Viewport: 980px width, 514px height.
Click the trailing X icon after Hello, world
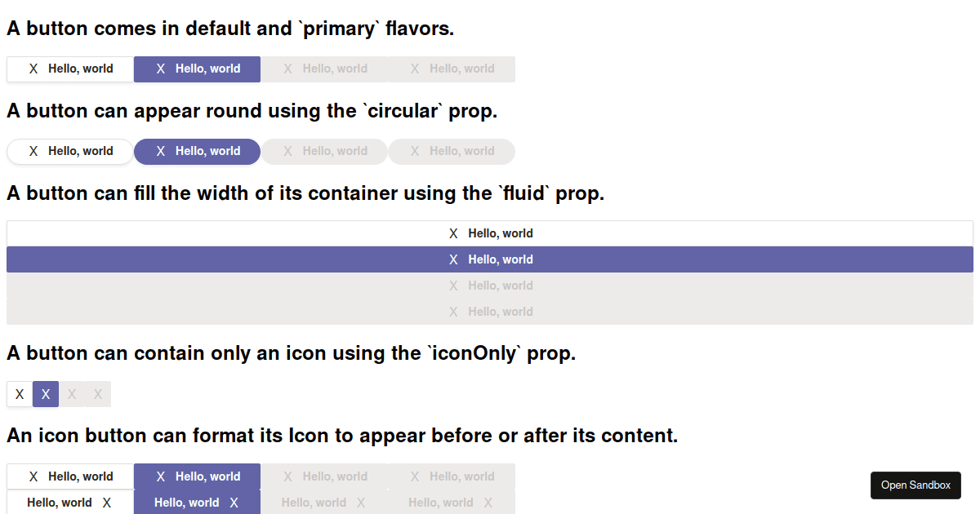coord(107,503)
